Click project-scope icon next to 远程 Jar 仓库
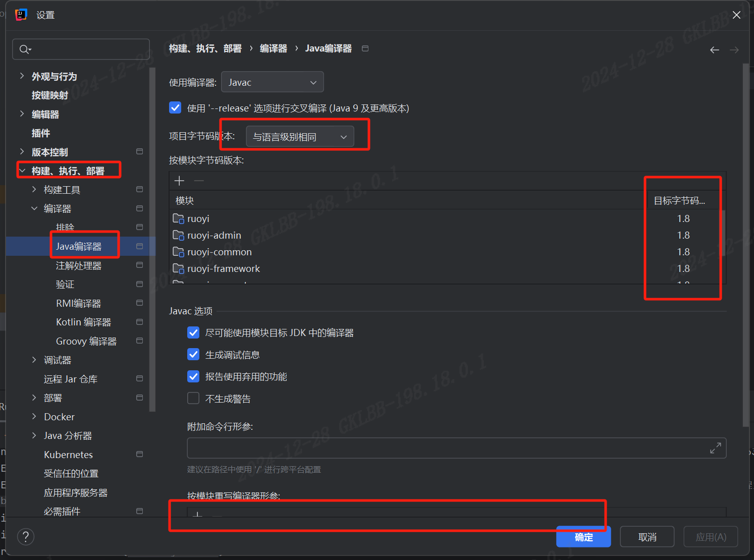 click(x=140, y=378)
